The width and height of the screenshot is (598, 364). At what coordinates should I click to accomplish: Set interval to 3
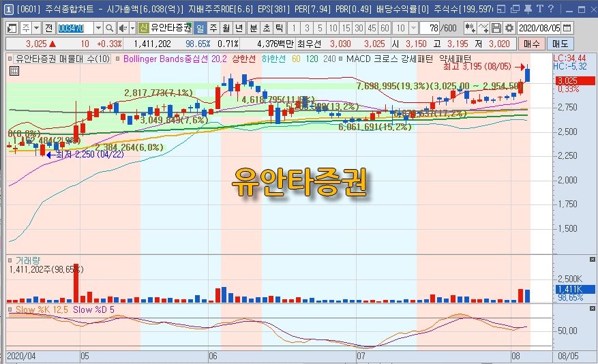[307, 28]
